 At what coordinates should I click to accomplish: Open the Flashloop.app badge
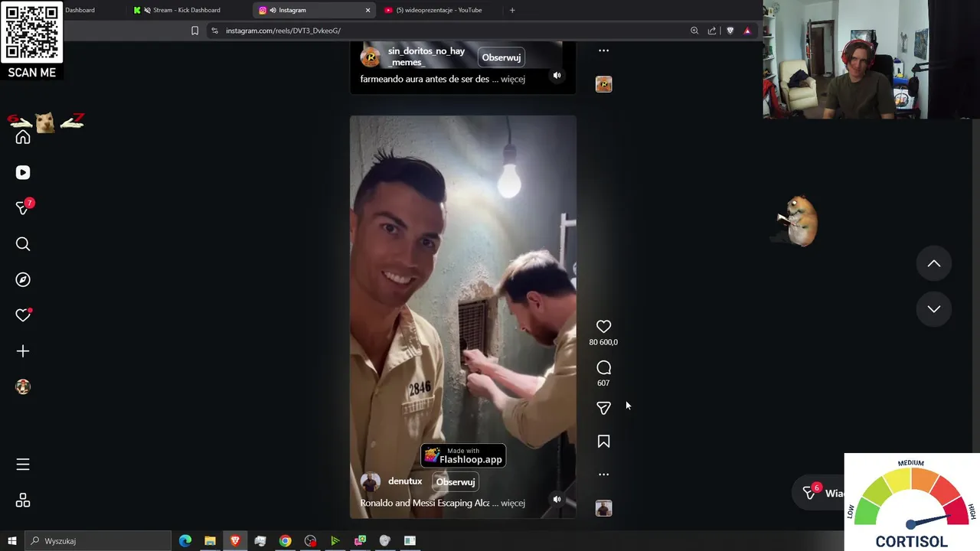463,456
